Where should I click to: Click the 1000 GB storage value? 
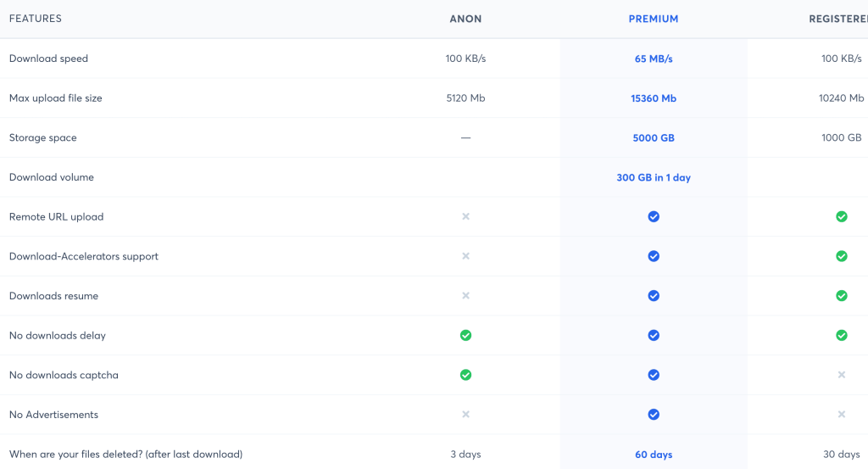click(842, 138)
